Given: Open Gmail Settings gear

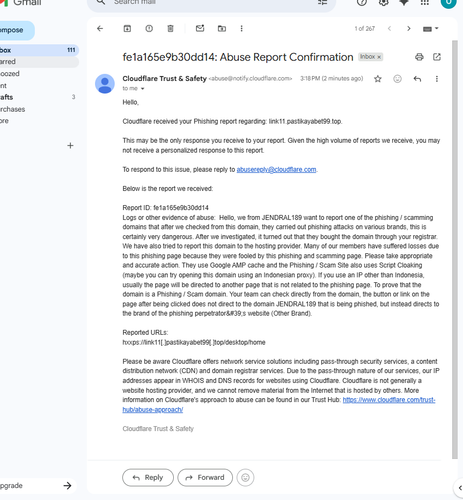Looking at the screenshot, I should pyautogui.click(x=384, y=2).
